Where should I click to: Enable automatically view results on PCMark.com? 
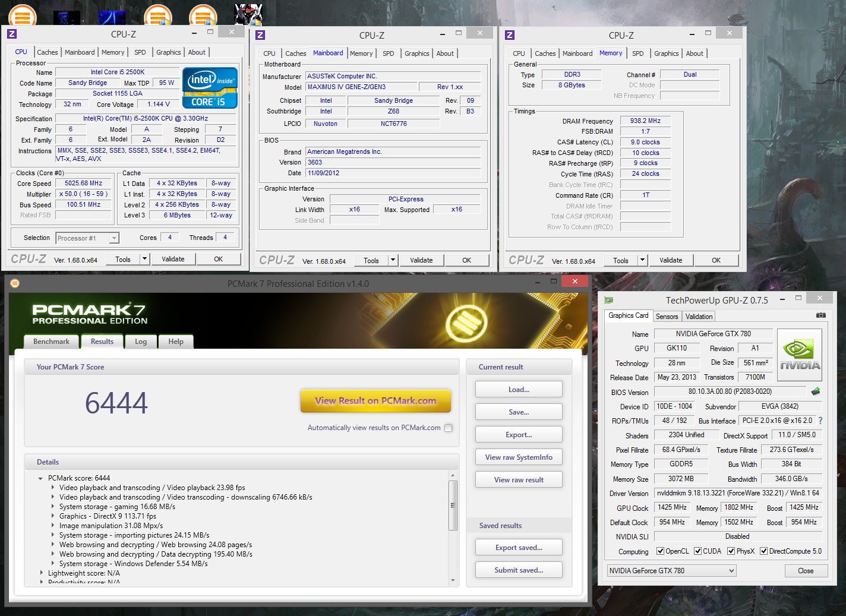448,428
